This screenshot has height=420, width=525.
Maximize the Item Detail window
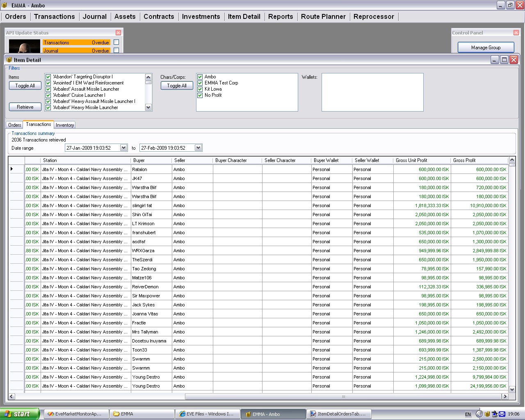pyautogui.click(x=504, y=60)
